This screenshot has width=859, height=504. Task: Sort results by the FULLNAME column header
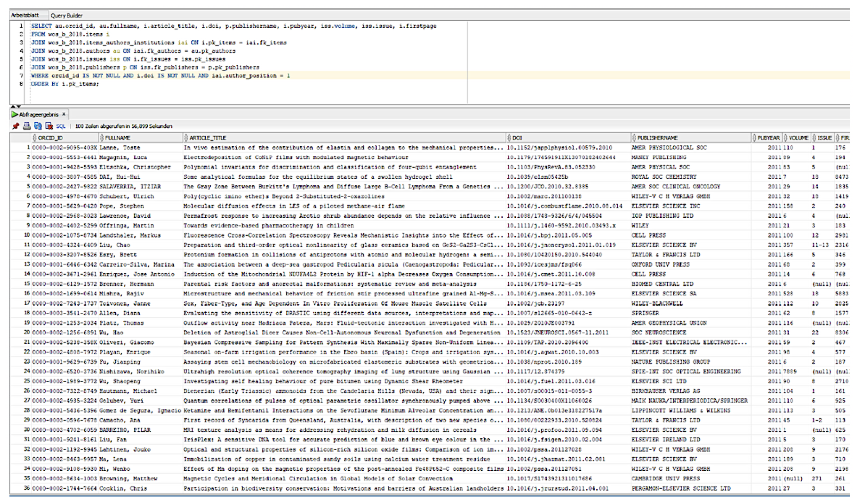(x=118, y=138)
